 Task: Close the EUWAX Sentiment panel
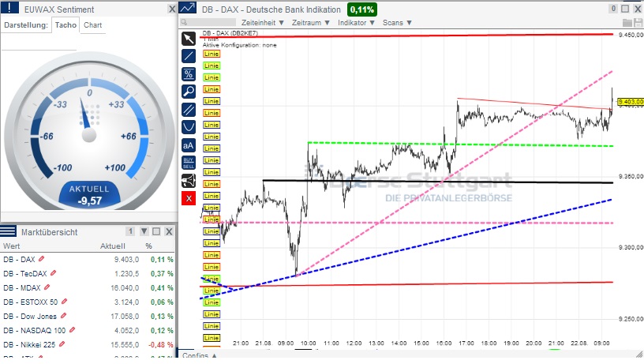click(172, 9)
